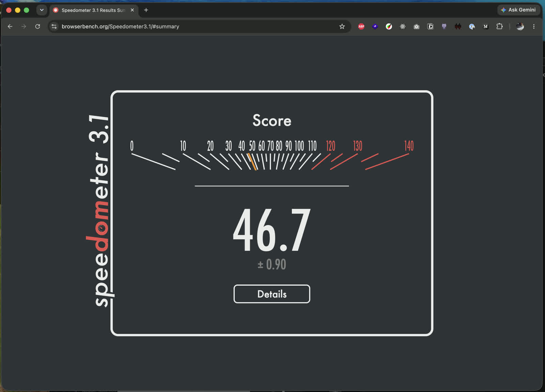The image size is (545, 392).
Task: Click the green fullscreen window button
Action: click(x=26, y=10)
